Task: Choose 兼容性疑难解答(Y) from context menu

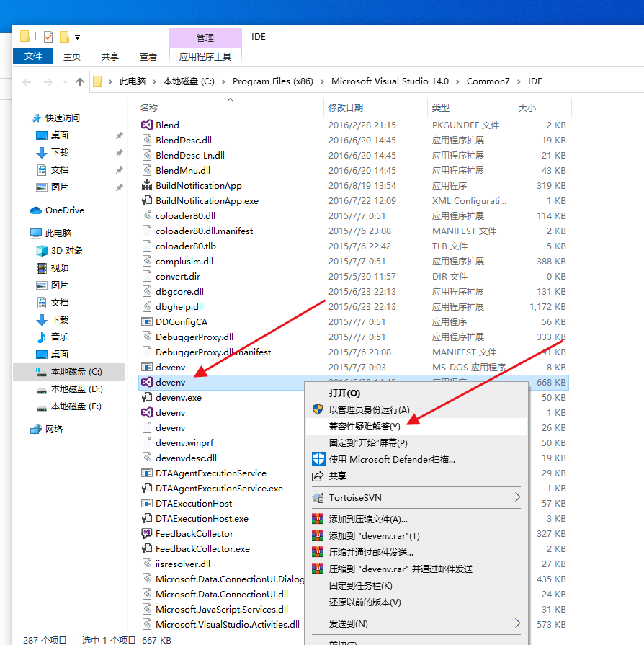Action: pyautogui.click(x=416, y=426)
